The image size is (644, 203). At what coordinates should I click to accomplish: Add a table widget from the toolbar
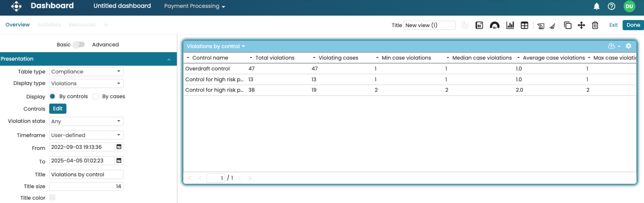[x=524, y=25]
